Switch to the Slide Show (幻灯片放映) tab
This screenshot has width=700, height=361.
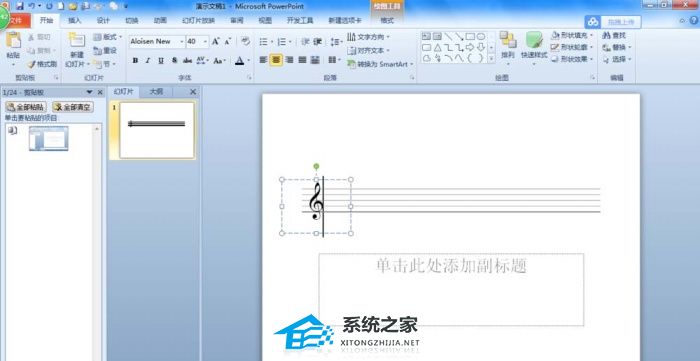tap(198, 21)
